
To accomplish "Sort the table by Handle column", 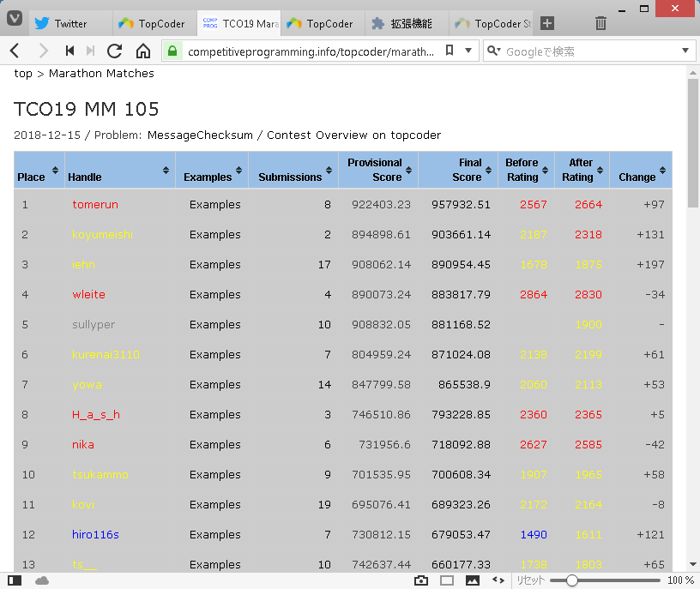I will tap(120, 170).
